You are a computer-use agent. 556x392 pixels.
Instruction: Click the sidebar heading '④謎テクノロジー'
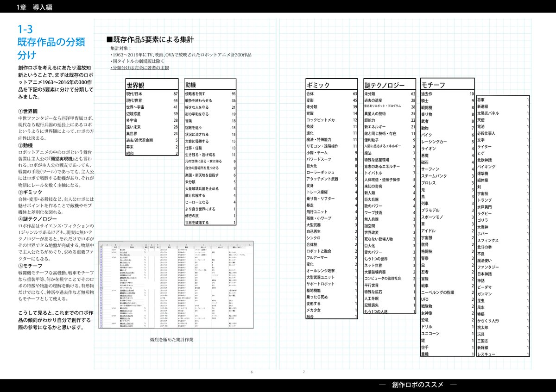tap(38, 218)
